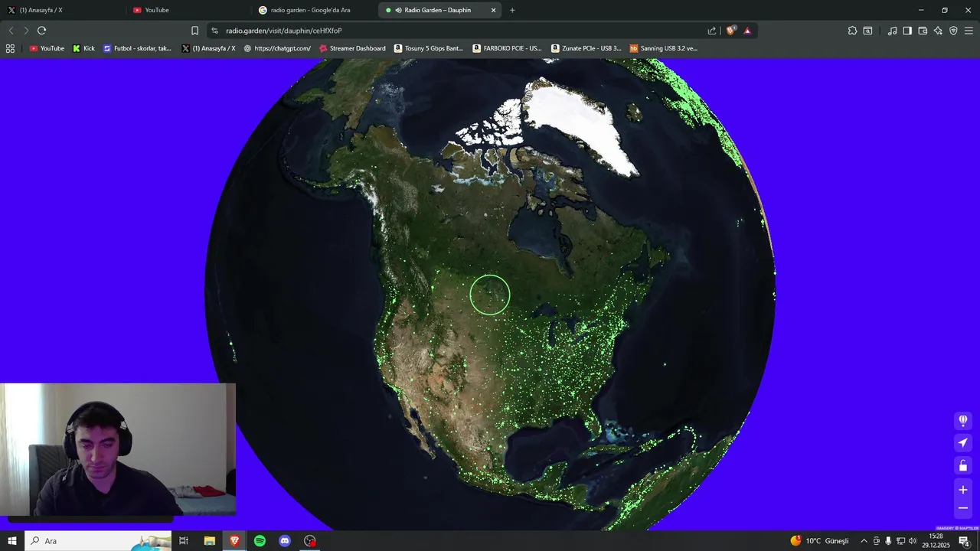Viewport: 980px width, 551px height.
Task: Open network settings tray icon
Action: pos(900,541)
